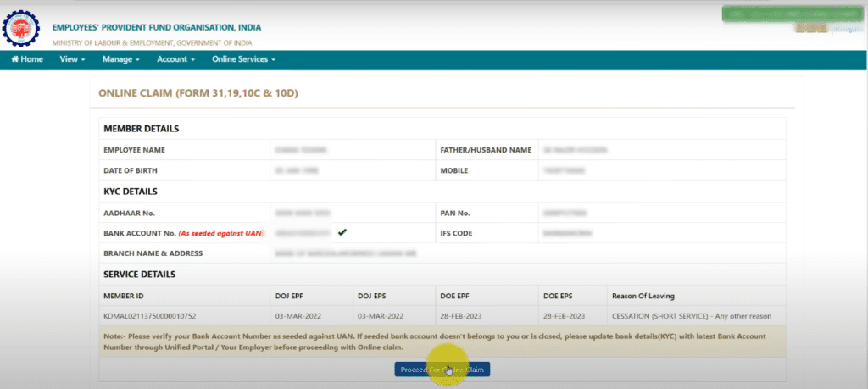The image size is (868, 389).
Task: Click the IFS CODE label
Action: [x=456, y=234]
